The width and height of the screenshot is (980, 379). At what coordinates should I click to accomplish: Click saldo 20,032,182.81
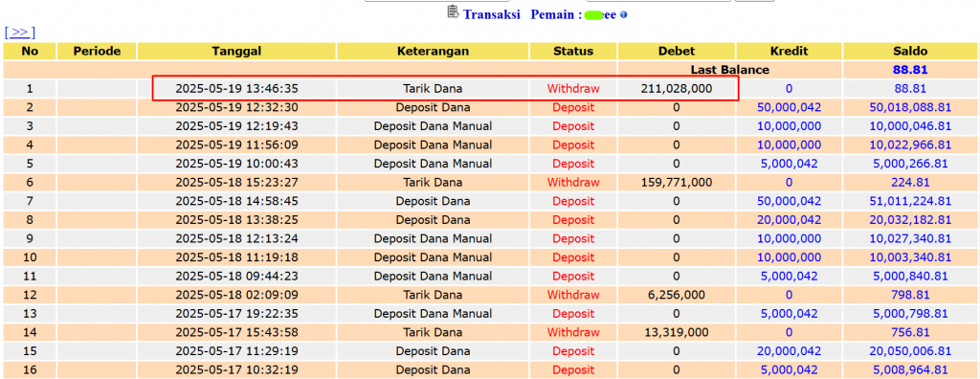pos(910,220)
